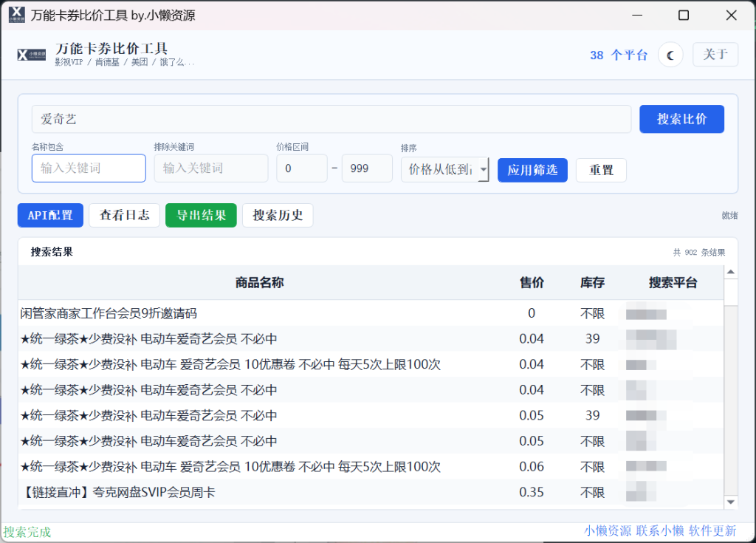
Task: Click the minimum price field showing 0
Action: pos(302,168)
